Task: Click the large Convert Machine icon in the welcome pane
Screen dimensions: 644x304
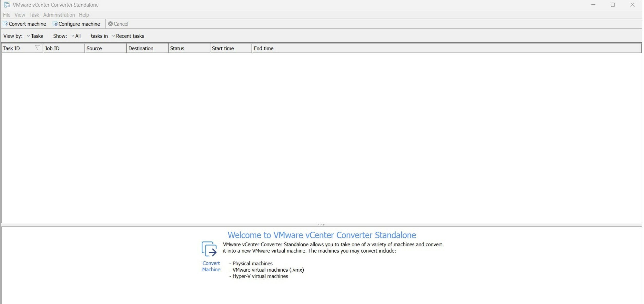Action: point(209,249)
